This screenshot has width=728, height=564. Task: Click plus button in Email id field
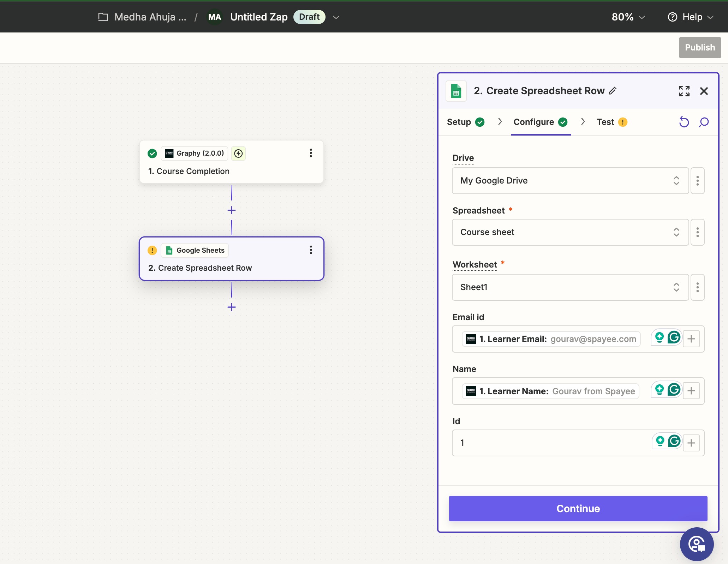(x=691, y=339)
